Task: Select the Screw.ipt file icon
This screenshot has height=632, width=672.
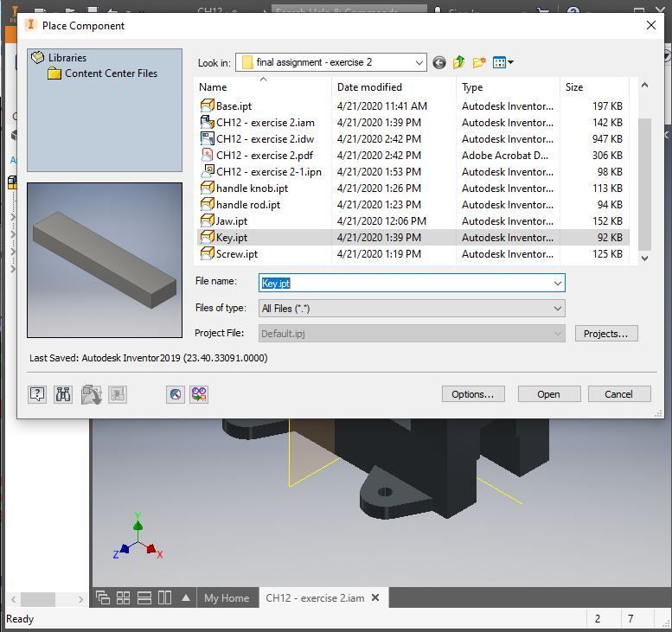Action: point(207,253)
